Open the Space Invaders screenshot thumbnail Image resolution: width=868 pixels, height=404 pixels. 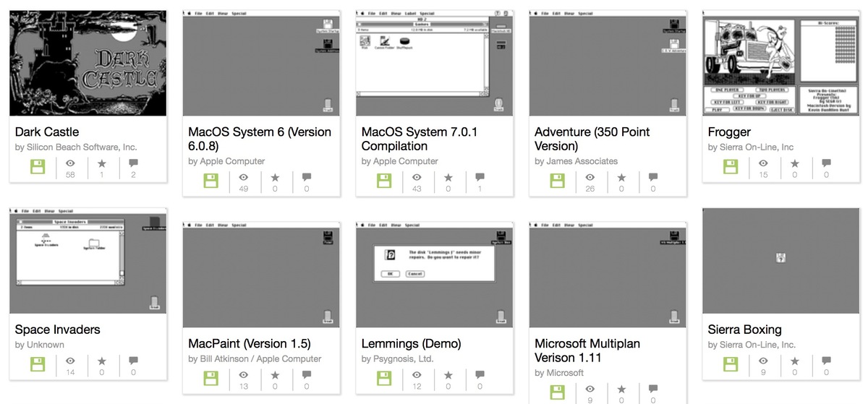coord(88,260)
